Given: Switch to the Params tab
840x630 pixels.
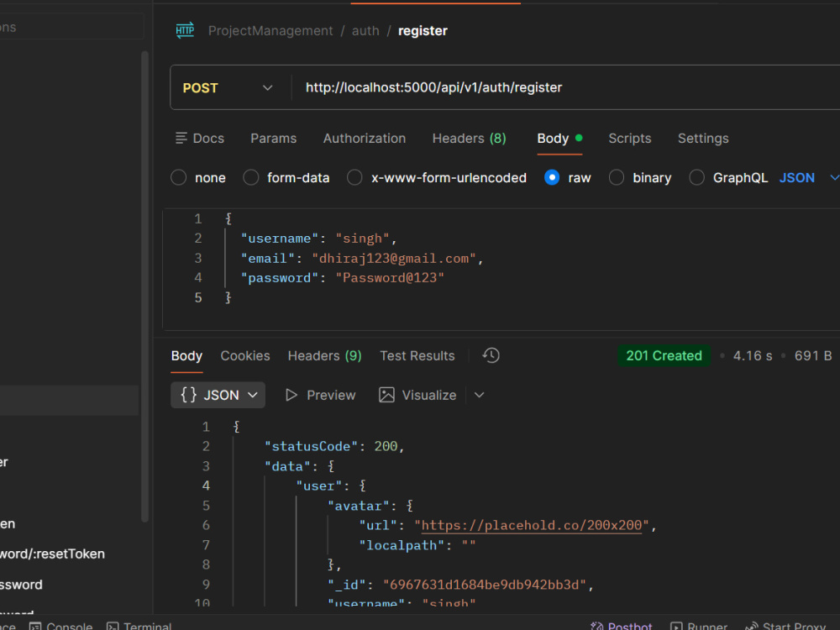Looking at the screenshot, I should [273, 139].
